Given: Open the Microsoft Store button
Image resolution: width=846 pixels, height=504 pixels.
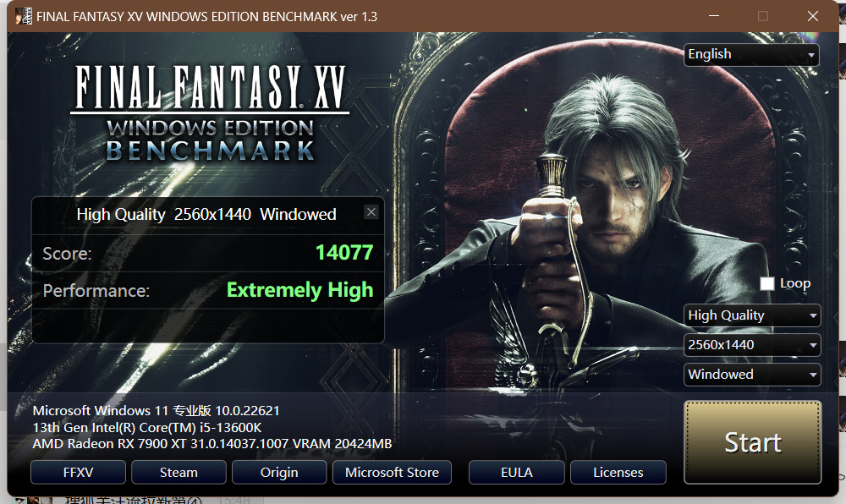Looking at the screenshot, I should (392, 472).
